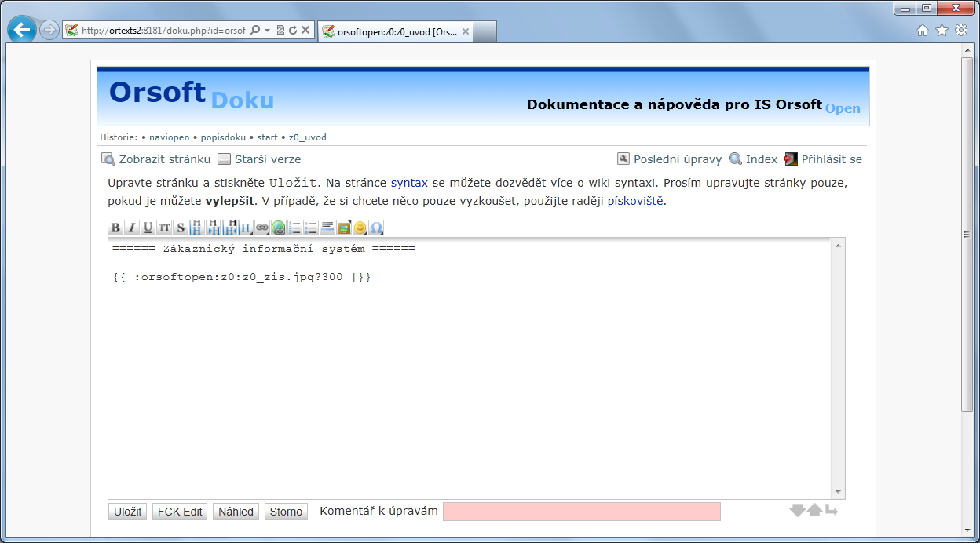Screen dimensions: 980x543
Task: Switch to the orsoftopen:z0:z0_uvod browser tab
Action: pyautogui.click(x=395, y=31)
